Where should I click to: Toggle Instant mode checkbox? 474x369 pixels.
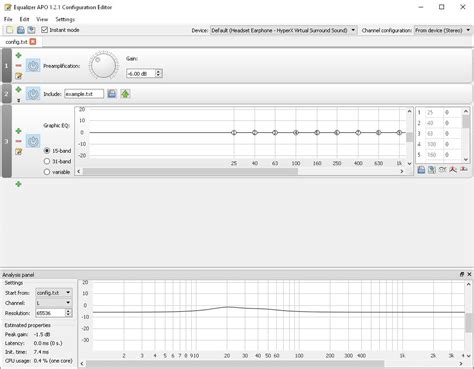click(44, 30)
